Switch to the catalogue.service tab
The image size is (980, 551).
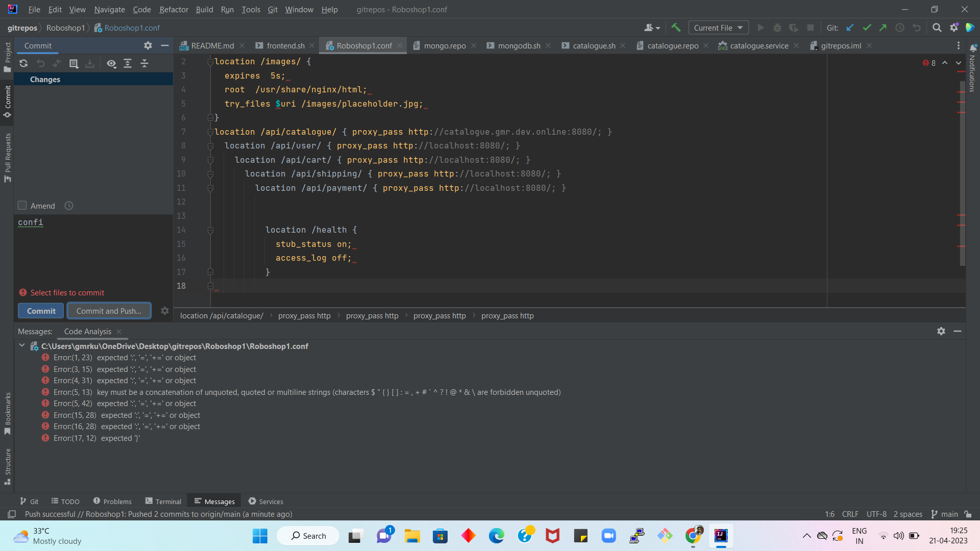coord(758,45)
